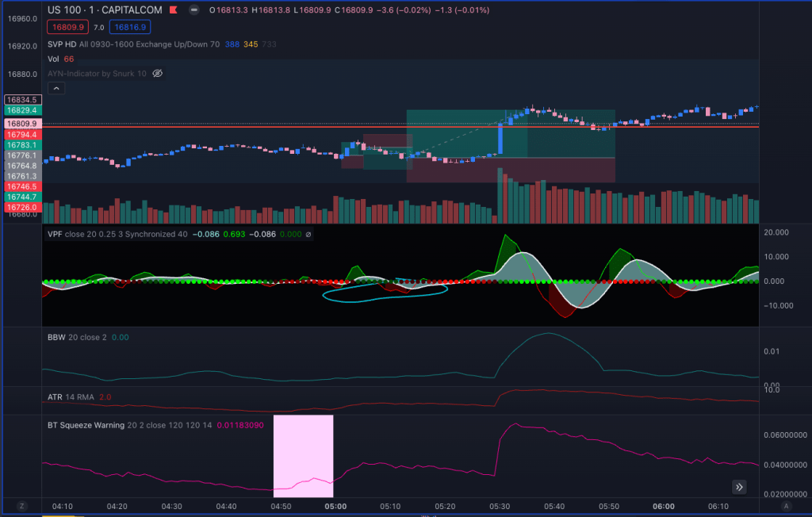812x517 pixels.
Task: Click the 16834.5 price label on axis
Action: pos(22,100)
